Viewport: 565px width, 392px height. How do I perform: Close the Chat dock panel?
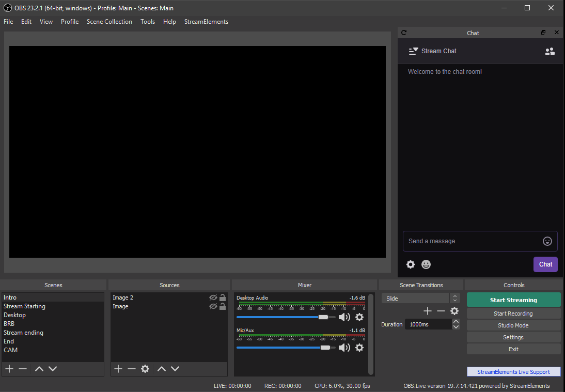pyautogui.click(x=556, y=33)
